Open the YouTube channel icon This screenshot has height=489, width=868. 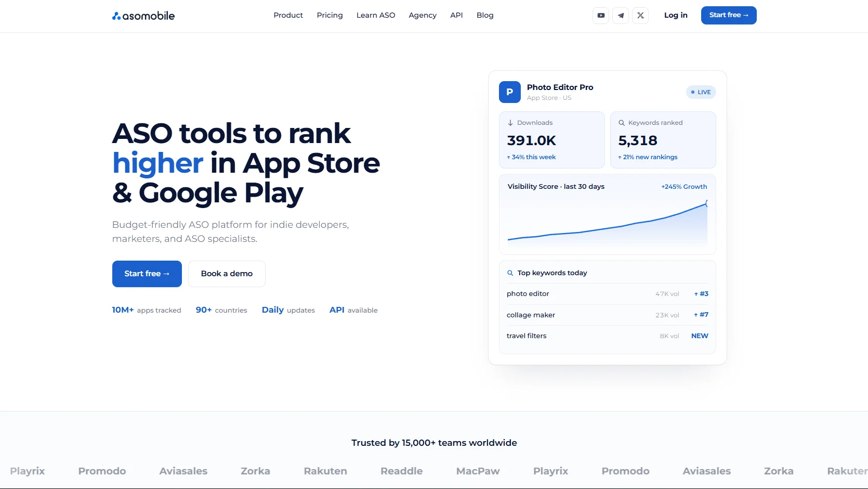point(601,16)
